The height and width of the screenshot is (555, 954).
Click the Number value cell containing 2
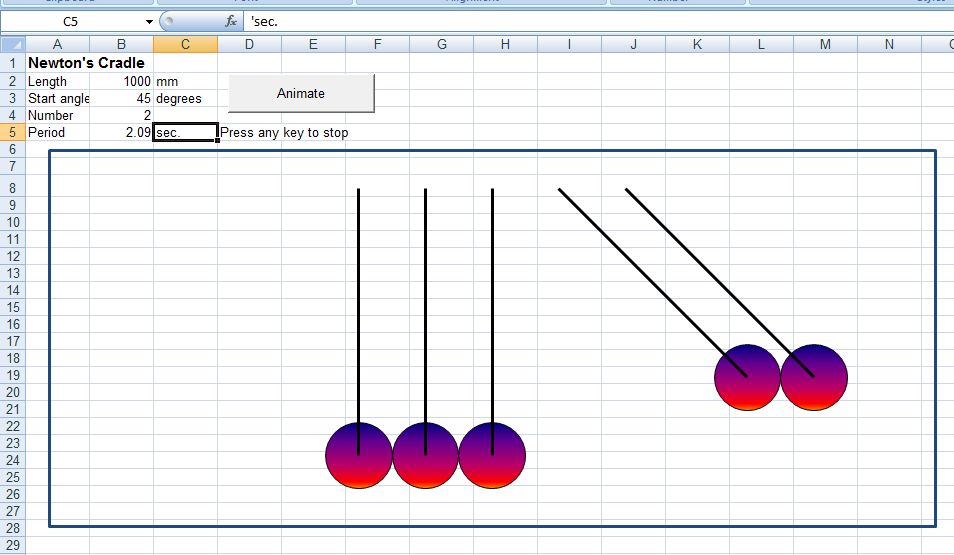pyautogui.click(x=121, y=115)
